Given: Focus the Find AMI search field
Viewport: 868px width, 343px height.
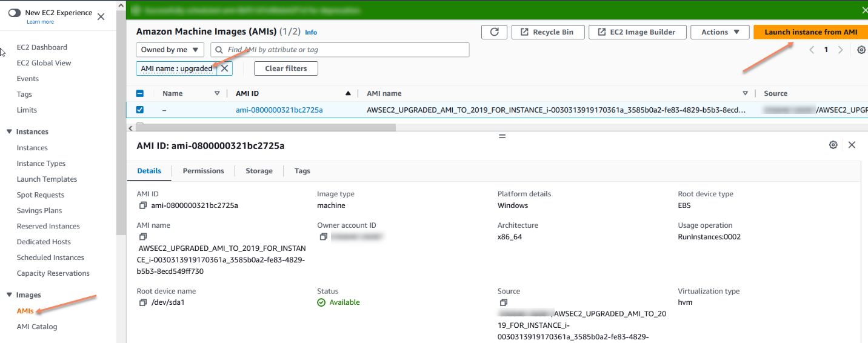Looking at the screenshot, I should [340, 50].
